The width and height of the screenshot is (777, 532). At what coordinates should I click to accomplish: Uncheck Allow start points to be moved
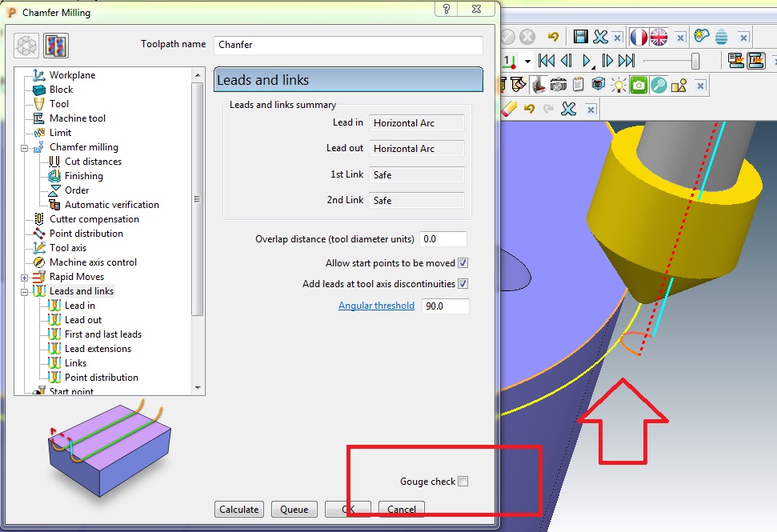click(x=464, y=262)
